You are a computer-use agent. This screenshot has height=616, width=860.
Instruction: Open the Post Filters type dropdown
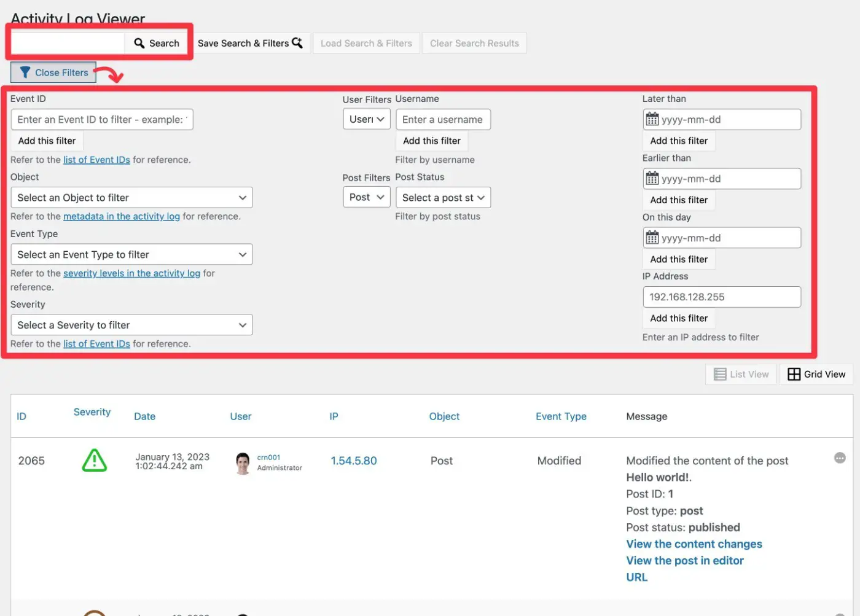coord(367,197)
